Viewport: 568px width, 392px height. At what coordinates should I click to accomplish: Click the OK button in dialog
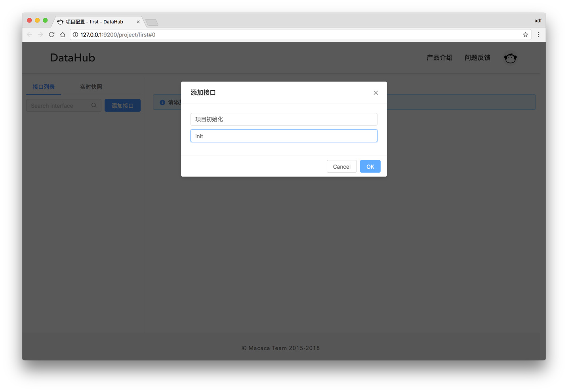point(370,167)
